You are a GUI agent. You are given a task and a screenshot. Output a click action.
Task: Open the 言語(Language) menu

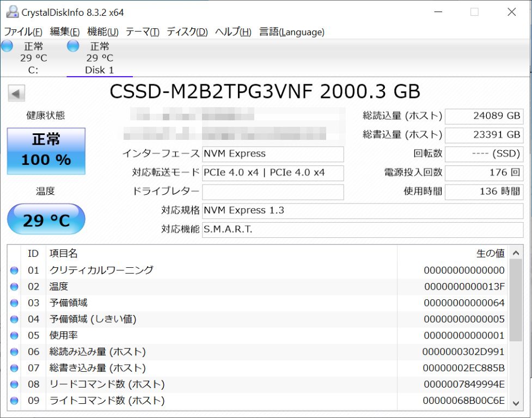click(291, 32)
